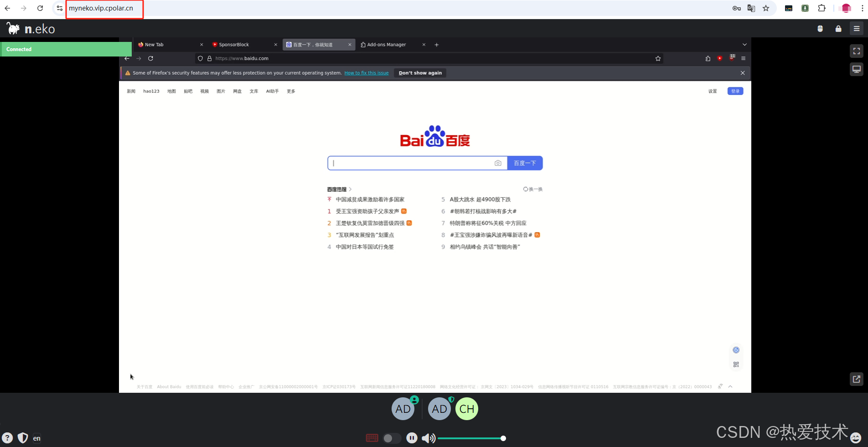Open the hao123 link on Baidu
868x447 pixels.
tap(151, 91)
